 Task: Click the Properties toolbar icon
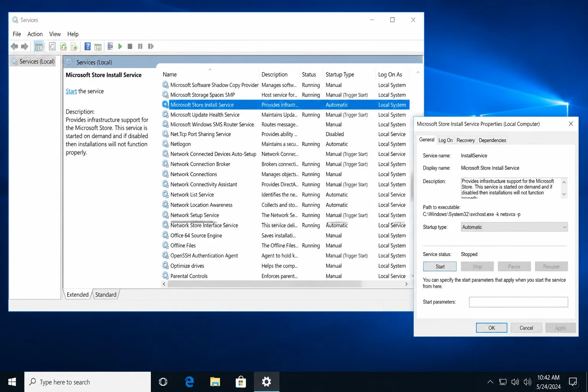(x=52, y=46)
